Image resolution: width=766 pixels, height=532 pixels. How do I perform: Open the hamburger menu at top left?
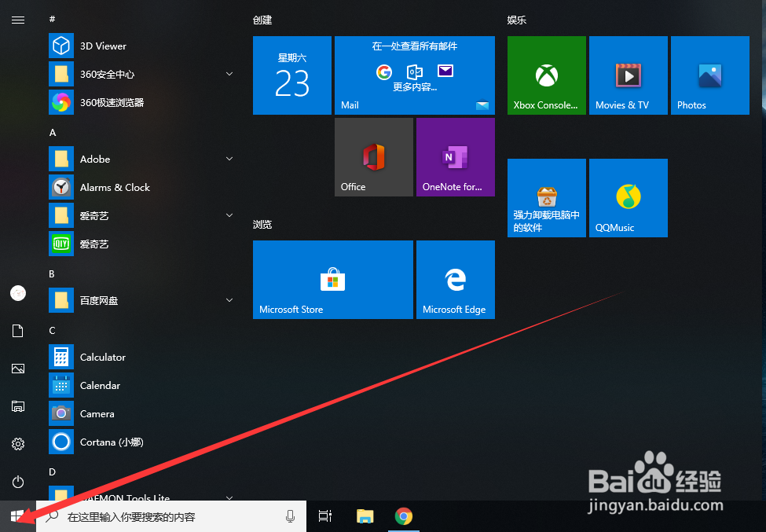click(x=18, y=20)
